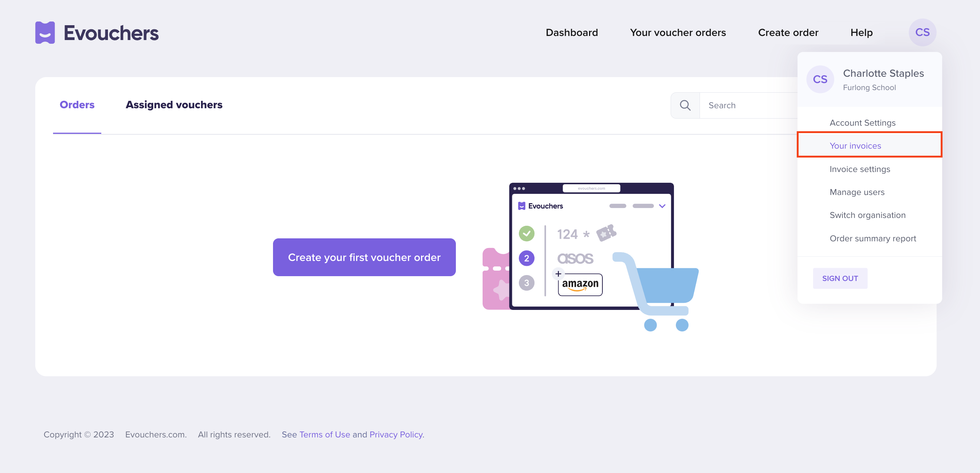Open the Order summary report
This screenshot has width=980, height=473.
[873, 238]
